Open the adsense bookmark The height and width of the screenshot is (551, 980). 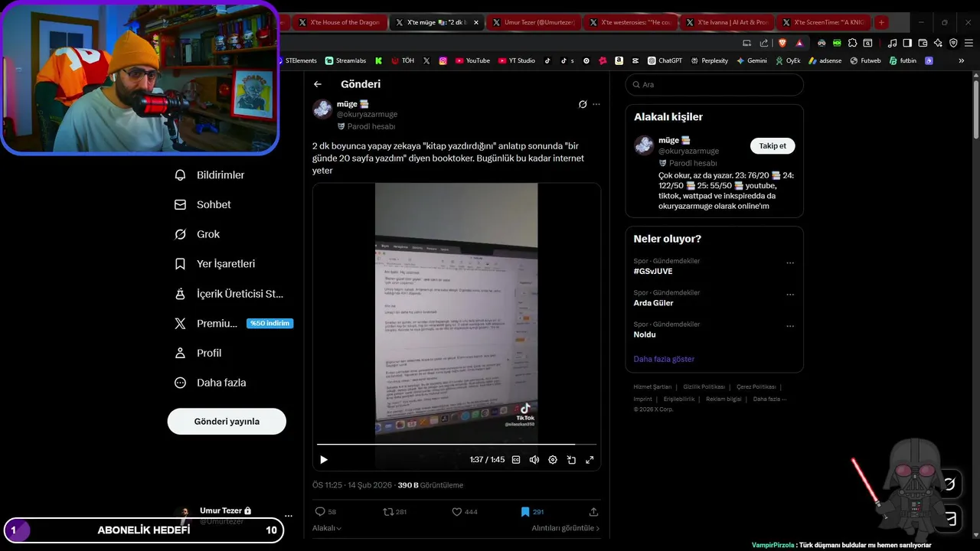825,60
